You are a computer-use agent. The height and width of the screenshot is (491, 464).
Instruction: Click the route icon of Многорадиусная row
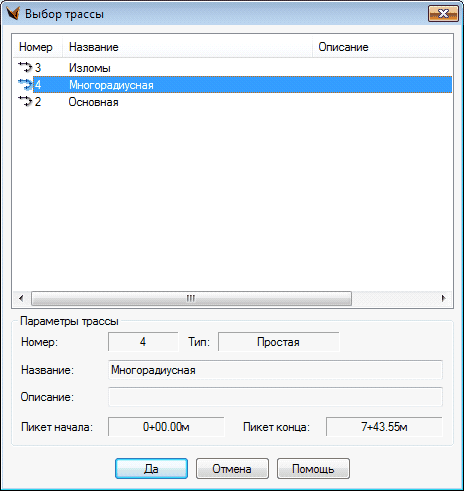pyautogui.click(x=25, y=84)
